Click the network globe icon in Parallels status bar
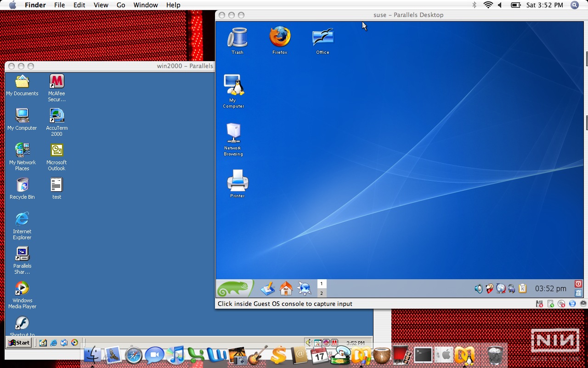Image resolution: width=588 pixels, height=368 pixels. click(572, 304)
